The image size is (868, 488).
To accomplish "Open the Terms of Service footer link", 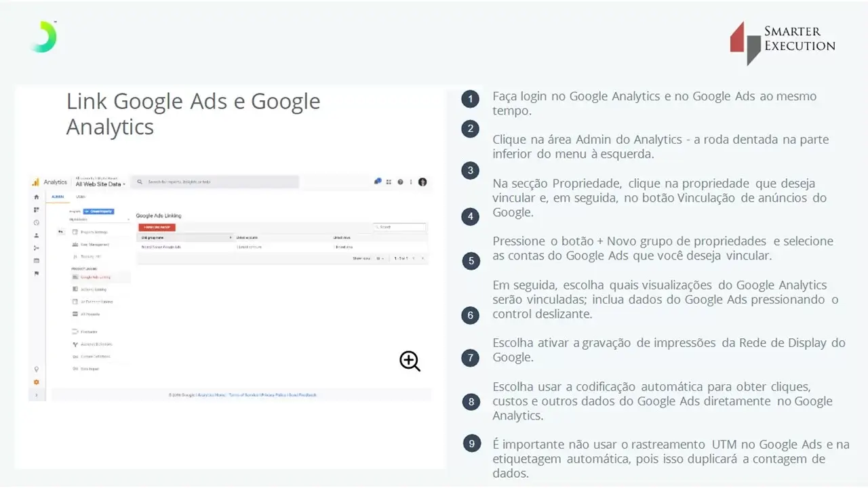I will (244, 394).
